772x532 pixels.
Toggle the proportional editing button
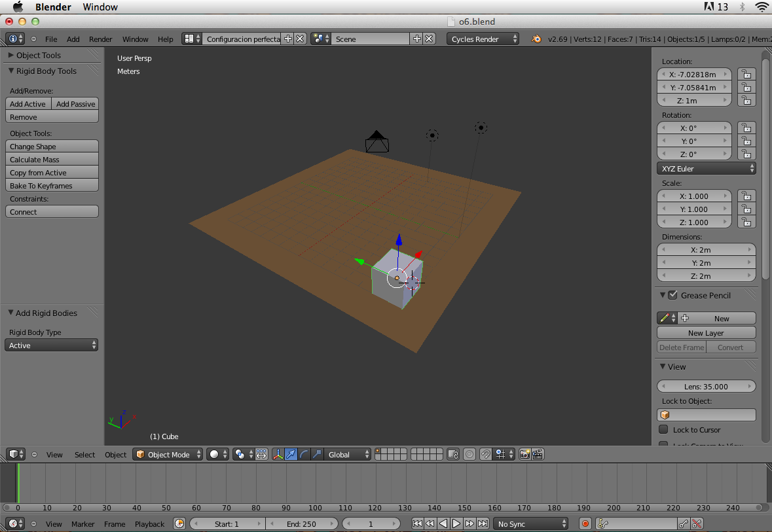coord(469,454)
